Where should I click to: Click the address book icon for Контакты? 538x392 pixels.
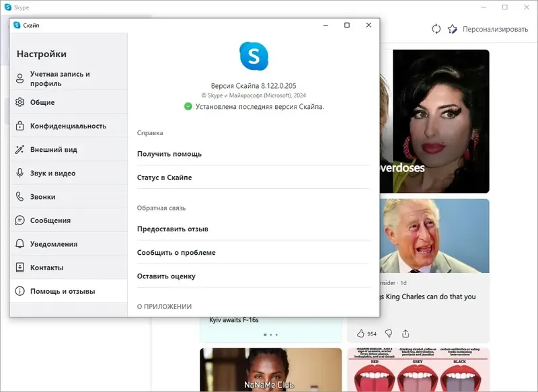click(x=20, y=268)
